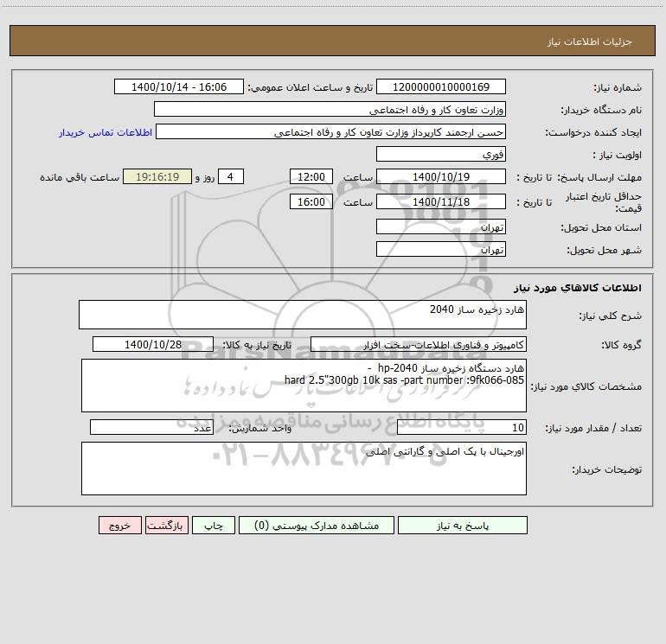Click label 'حداقل تاریخ اعتبار قیمت'
Viewport: 666px width, 644px height.
click(x=603, y=202)
